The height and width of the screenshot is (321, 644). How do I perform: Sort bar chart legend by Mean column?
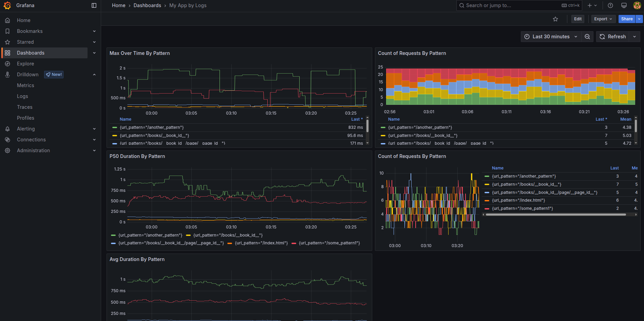tap(626, 119)
